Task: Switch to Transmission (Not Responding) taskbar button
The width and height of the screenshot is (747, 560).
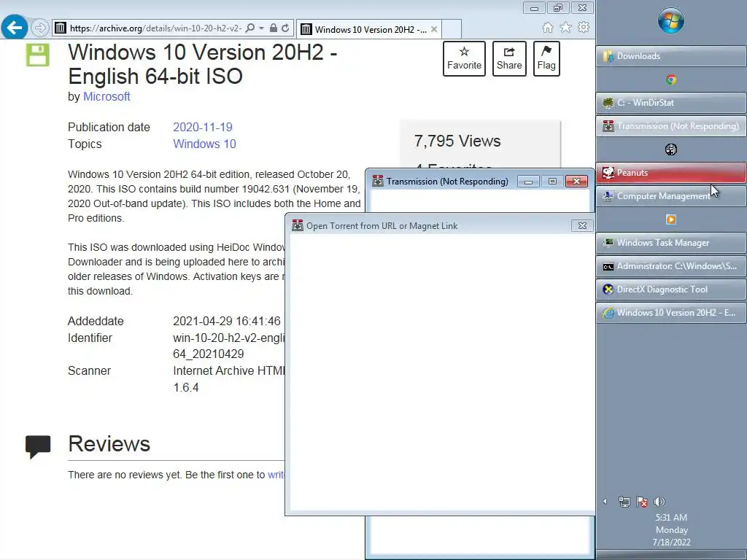Action: [671, 126]
